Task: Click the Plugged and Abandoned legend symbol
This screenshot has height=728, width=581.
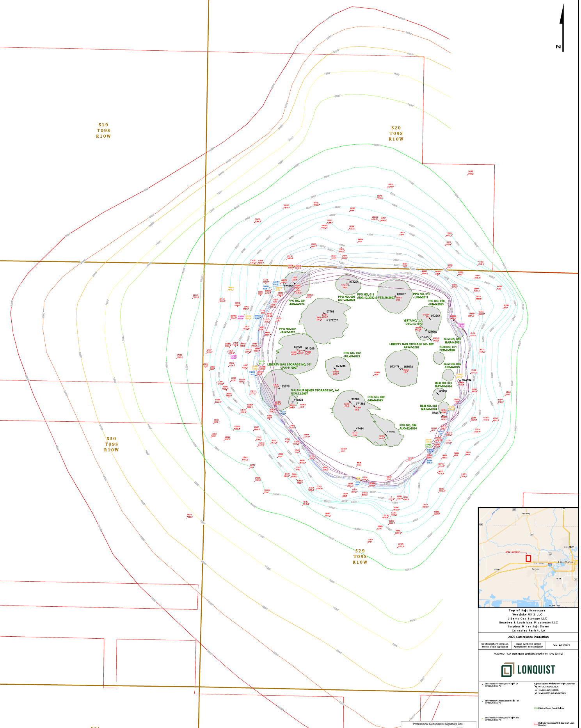Action: tap(536, 693)
